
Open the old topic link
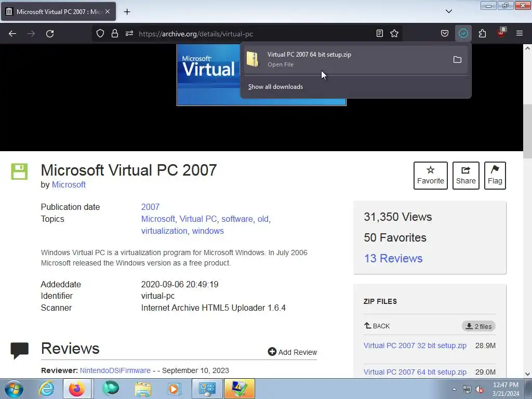click(263, 219)
